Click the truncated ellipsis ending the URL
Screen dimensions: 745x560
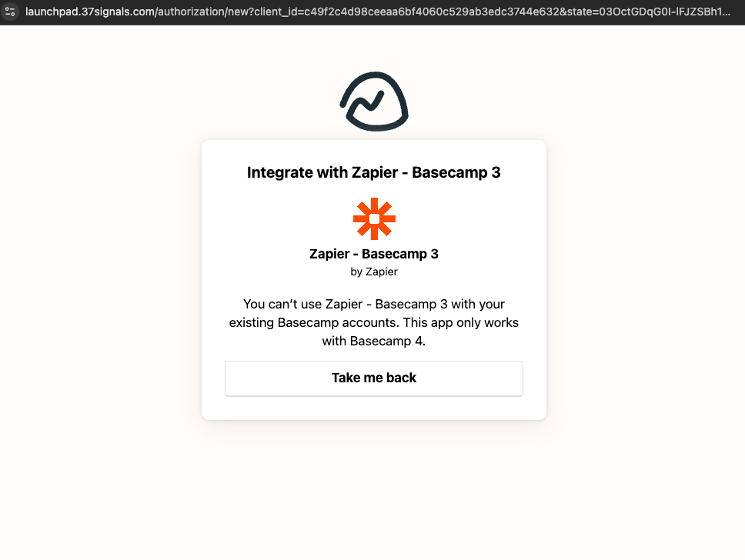tap(725, 15)
